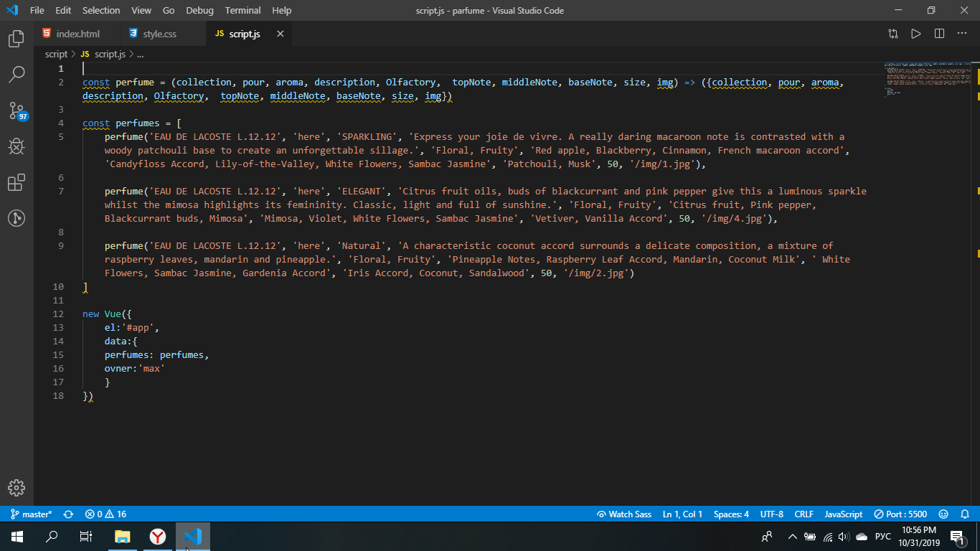
Task: Change language mode via JavaScript
Action: [x=844, y=514]
